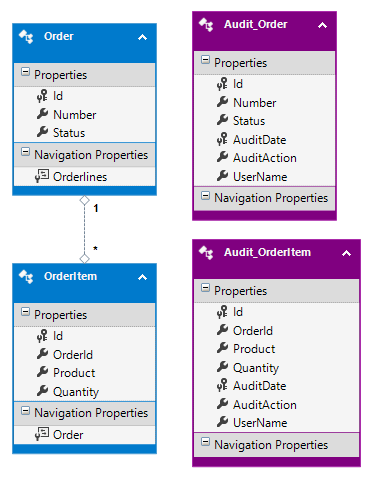The image size is (372, 479).
Task: Toggle Navigation Properties section in Audit_Order
Action: pos(205,196)
